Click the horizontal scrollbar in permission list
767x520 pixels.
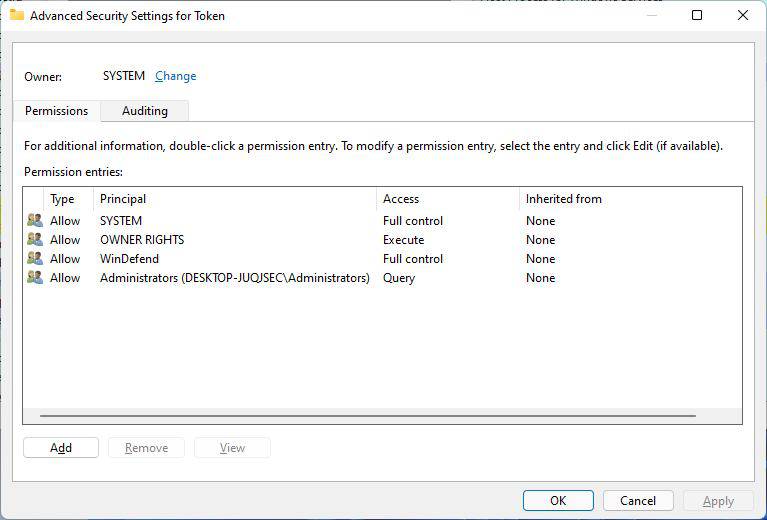[367, 415]
